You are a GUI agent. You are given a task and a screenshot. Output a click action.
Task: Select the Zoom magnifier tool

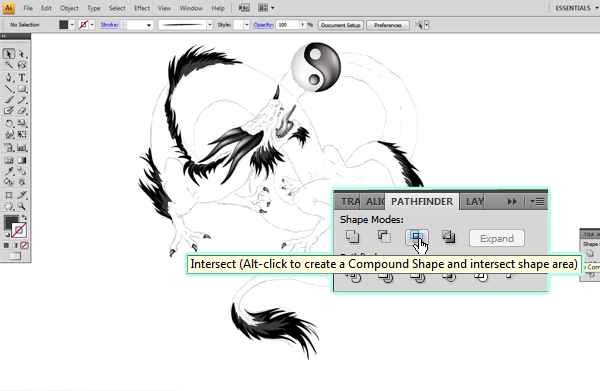pyautogui.click(x=22, y=206)
